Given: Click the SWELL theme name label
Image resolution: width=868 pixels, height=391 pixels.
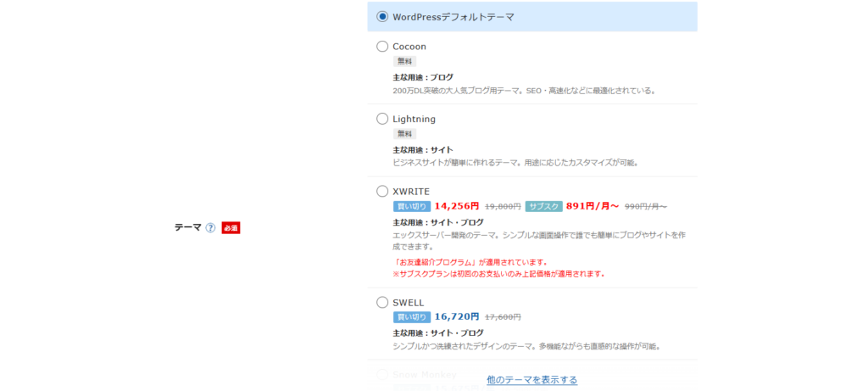Looking at the screenshot, I should (x=409, y=303).
